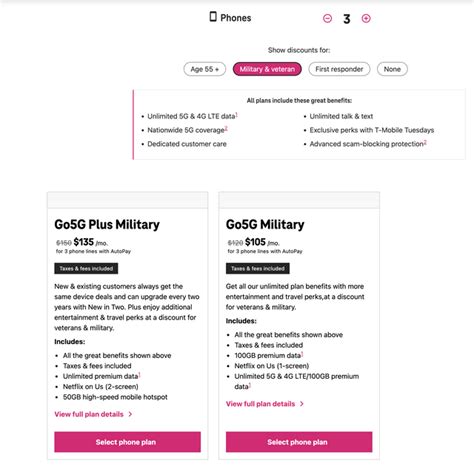This screenshot has width=474, height=469.
Task: Click chevron next to Go5G Military plan details
Action: tap(302, 404)
